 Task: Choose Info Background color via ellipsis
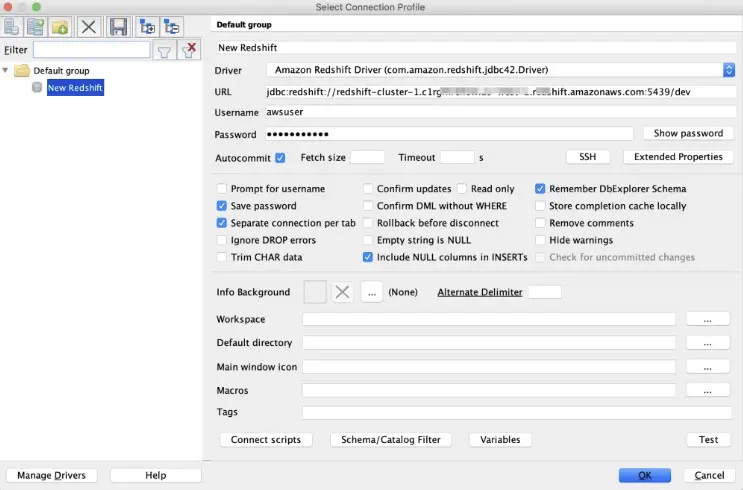coord(372,292)
